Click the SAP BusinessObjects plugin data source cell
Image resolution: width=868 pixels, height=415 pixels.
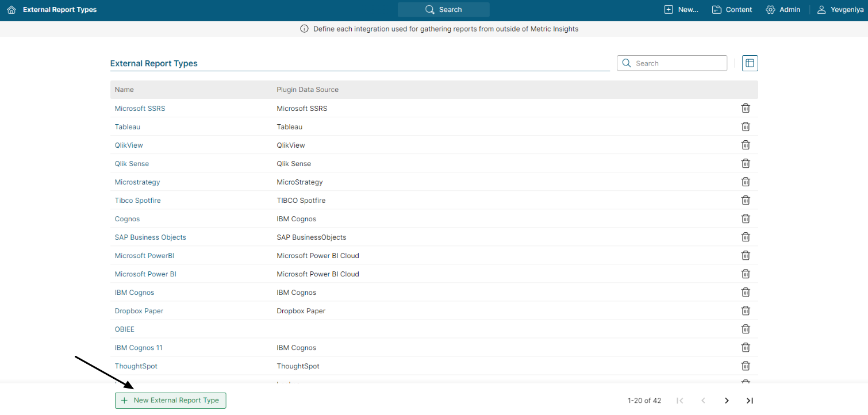[x=312, y=237]
